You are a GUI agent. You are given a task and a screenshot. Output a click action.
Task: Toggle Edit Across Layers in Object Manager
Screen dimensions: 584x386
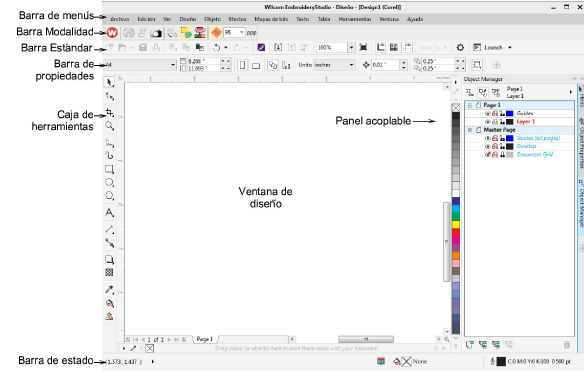click(483, 92)
